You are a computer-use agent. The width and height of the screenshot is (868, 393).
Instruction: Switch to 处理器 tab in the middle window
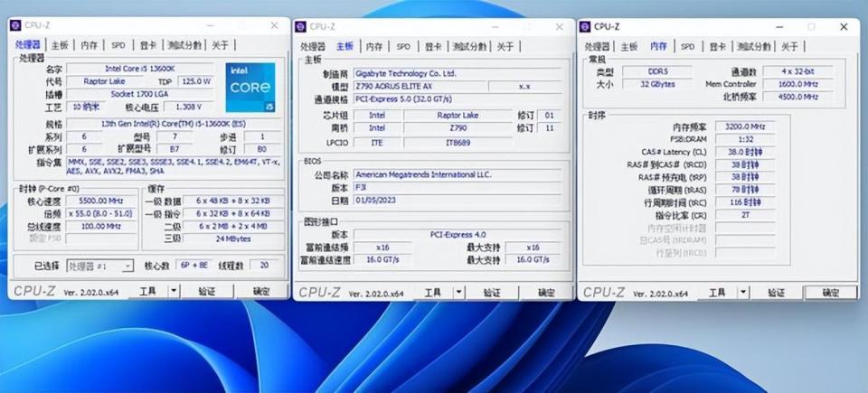[x=313, y=46]
